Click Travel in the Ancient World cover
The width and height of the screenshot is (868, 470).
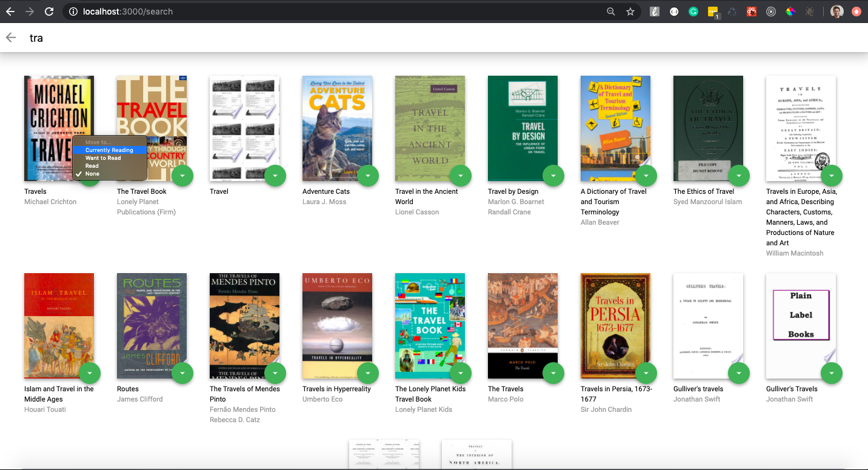[430, 128]
